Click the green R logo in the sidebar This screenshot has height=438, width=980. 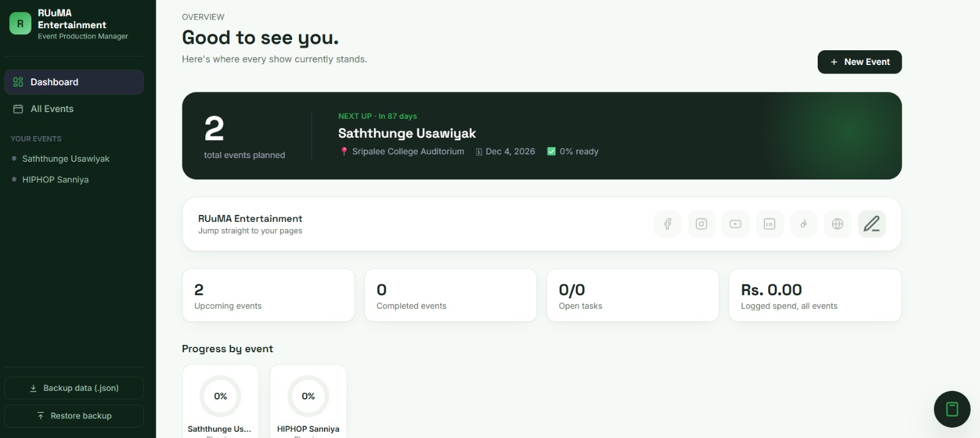tap(20, 23)
